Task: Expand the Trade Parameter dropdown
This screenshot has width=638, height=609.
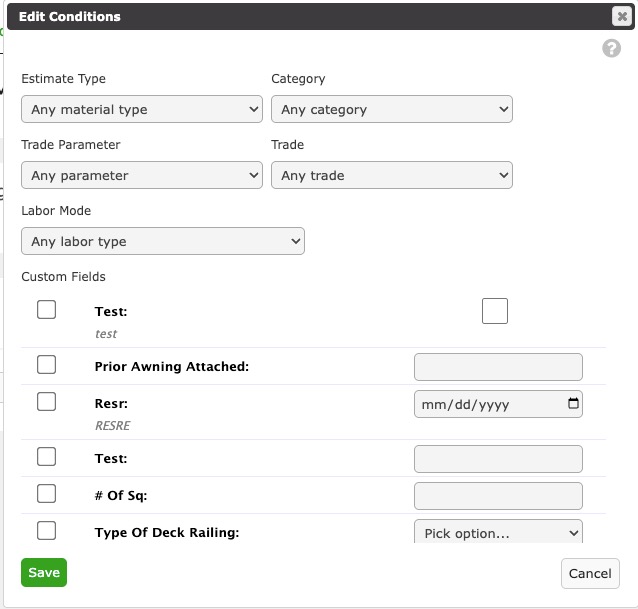Action: click(x=142, y=175)
